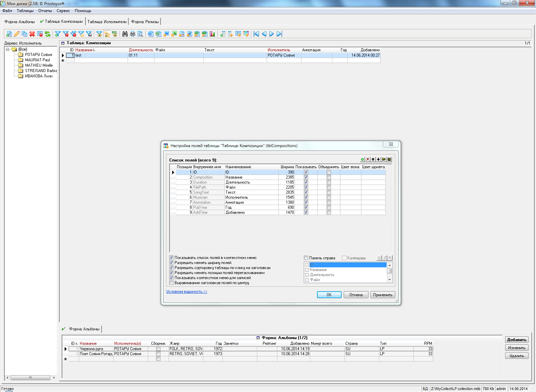The height and width of the screenshot is (392, 536).
Task: Enable 'Выравнивание заголовков полей по центру' checkbox
Action: pos(172,283)
